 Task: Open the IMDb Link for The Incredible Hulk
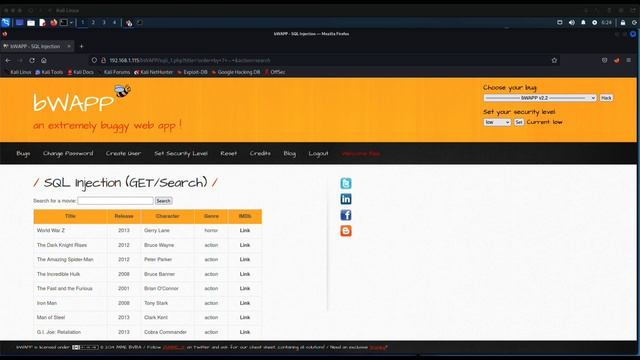245,274
